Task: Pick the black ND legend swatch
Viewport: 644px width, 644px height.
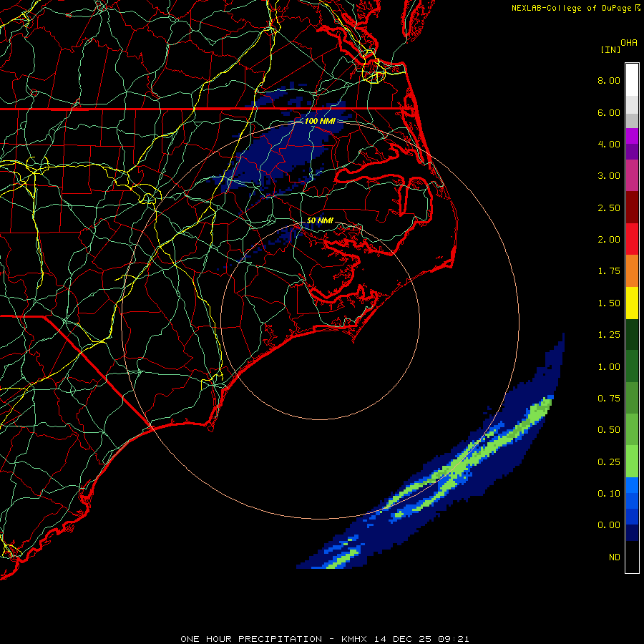Action: [632, 557]
